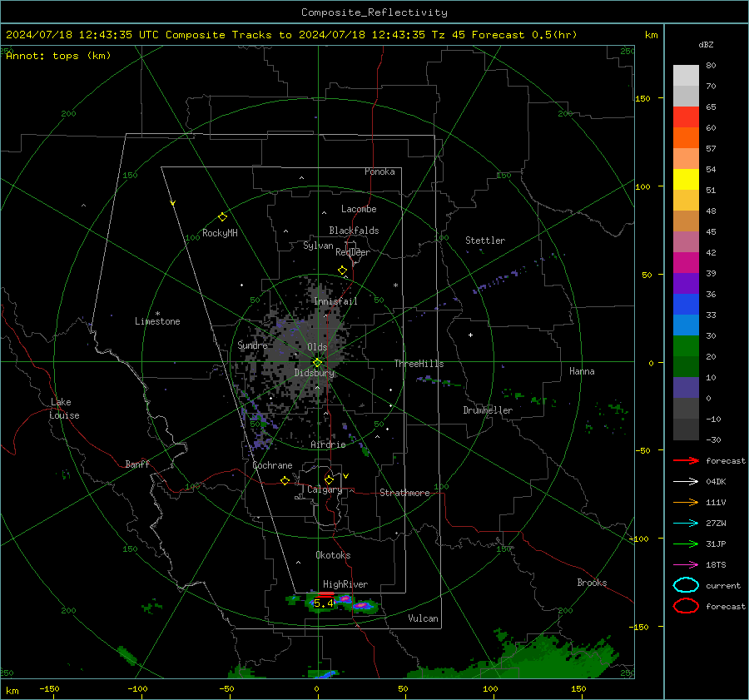Click the Drumheller city label
The height and width of the screenshot is (700, 749).
coord(488,410)
